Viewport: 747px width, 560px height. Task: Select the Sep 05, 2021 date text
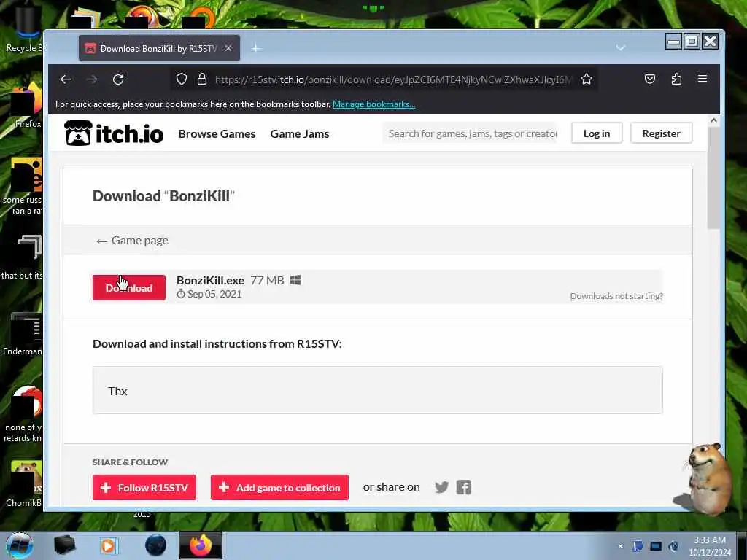coord(214,295)
